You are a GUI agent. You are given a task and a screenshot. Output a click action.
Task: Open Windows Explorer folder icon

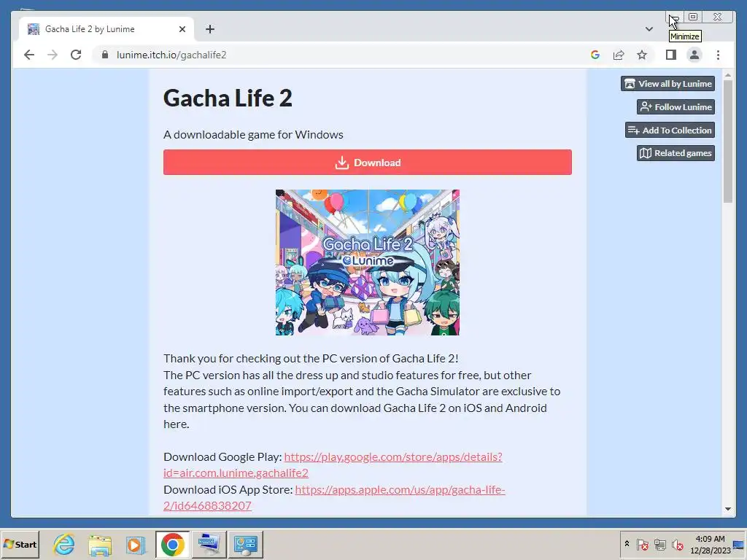click(100, 544)
